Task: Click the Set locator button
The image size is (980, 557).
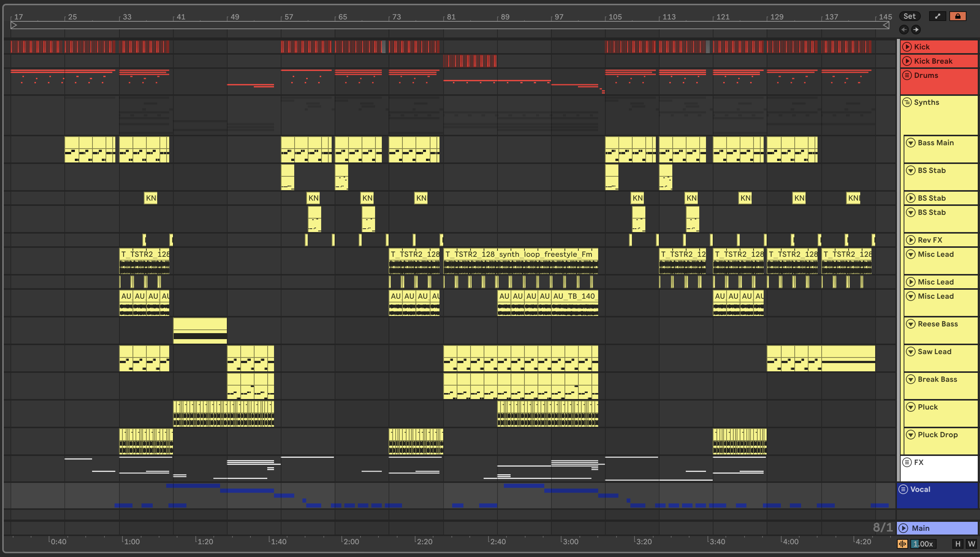Action: (x=909, y=16)
